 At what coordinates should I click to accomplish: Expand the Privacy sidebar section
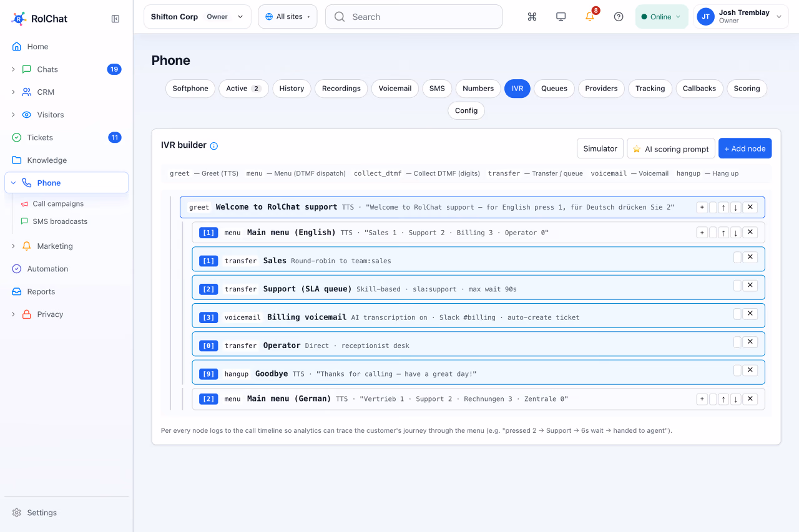tap(13, 314)
